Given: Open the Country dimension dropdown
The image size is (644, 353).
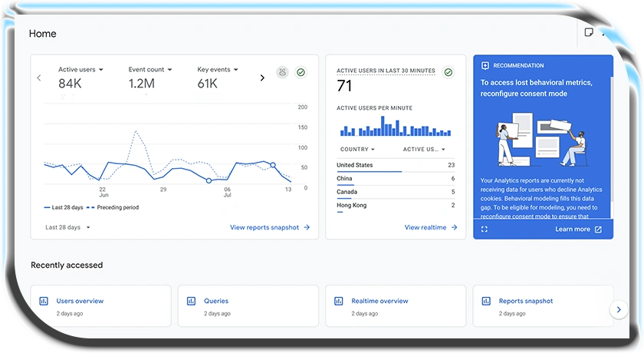Looking at the screenshot, I should coord(356,149).
